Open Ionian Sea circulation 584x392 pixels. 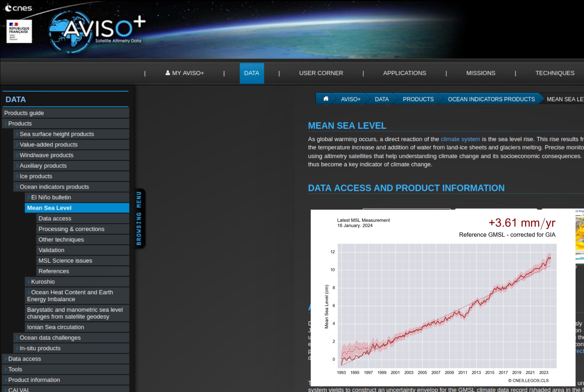click(x=77, y=327)
